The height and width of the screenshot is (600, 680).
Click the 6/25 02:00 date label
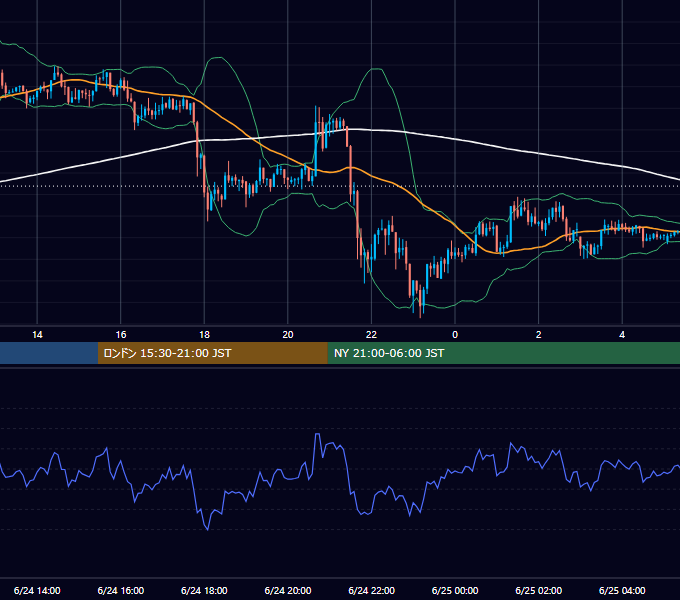(x=539, y=590)
